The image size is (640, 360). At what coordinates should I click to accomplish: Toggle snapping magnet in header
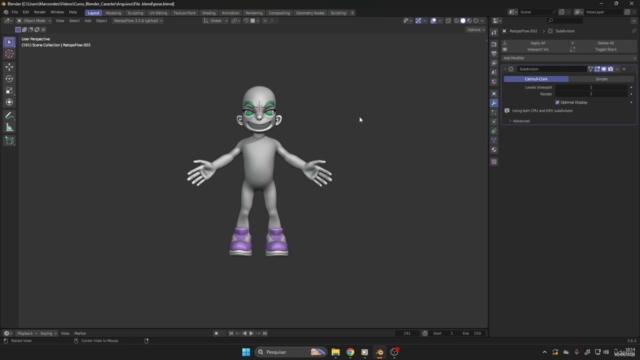tap(246, 21)
